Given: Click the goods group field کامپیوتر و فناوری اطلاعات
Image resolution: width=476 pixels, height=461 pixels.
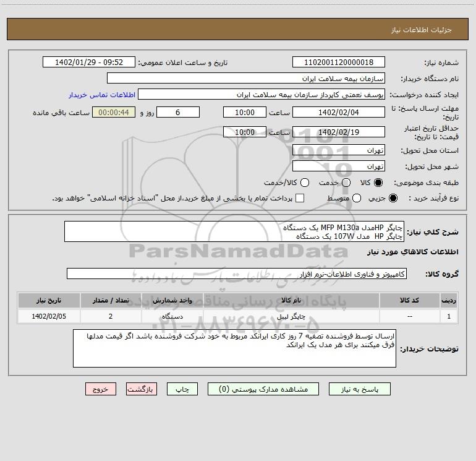Looking at the screenshot, I should click(237, 274).
